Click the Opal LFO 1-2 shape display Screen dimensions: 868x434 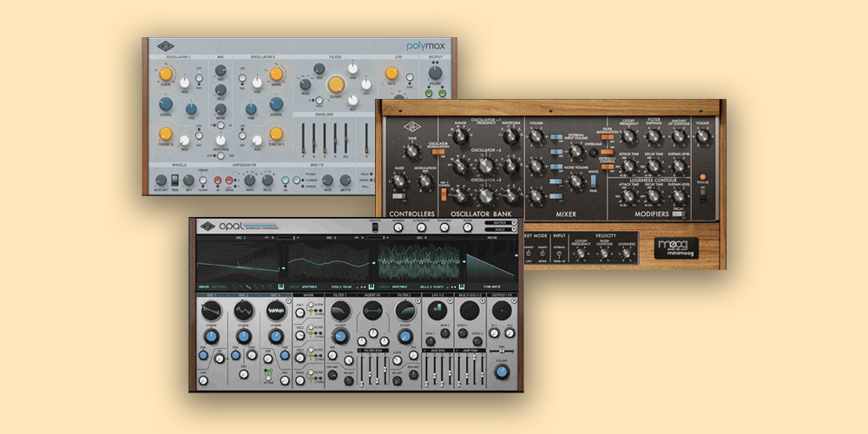pos(437,311)
